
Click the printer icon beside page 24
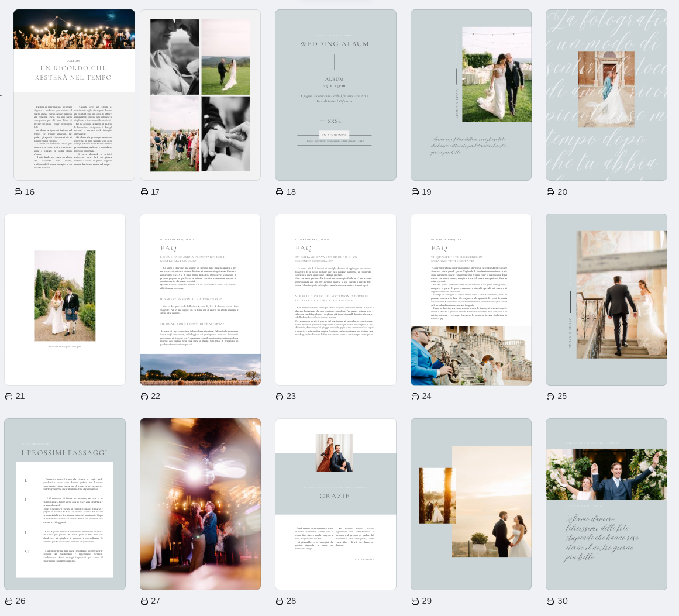tap(415, 397)
